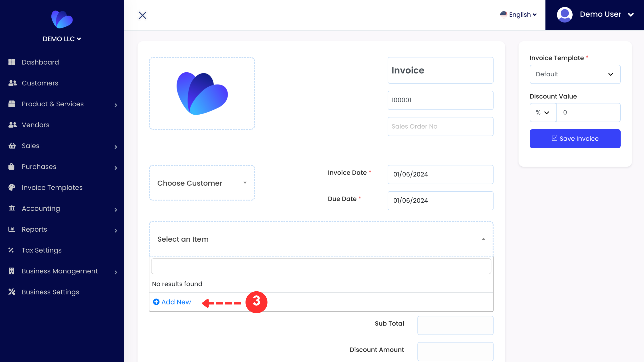Screen dimensions: 644x362
Task: Open Dashboard from the sidebar
Action: point(40,62)
